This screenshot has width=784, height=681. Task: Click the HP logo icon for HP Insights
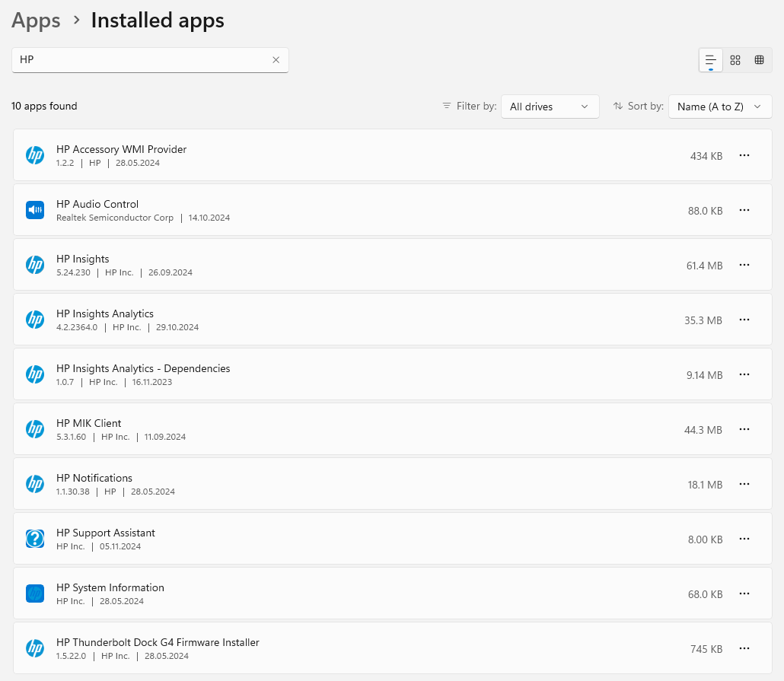click(35, 265)
